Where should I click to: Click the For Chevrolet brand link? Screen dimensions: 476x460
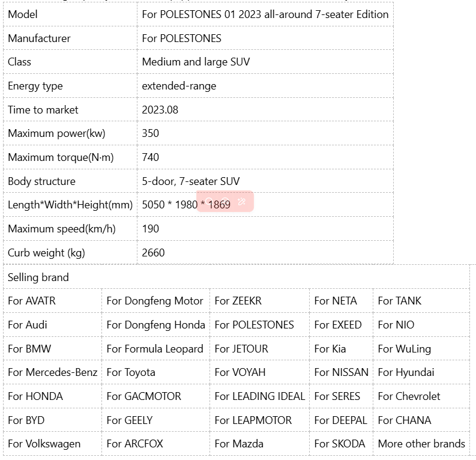point(409,396)
